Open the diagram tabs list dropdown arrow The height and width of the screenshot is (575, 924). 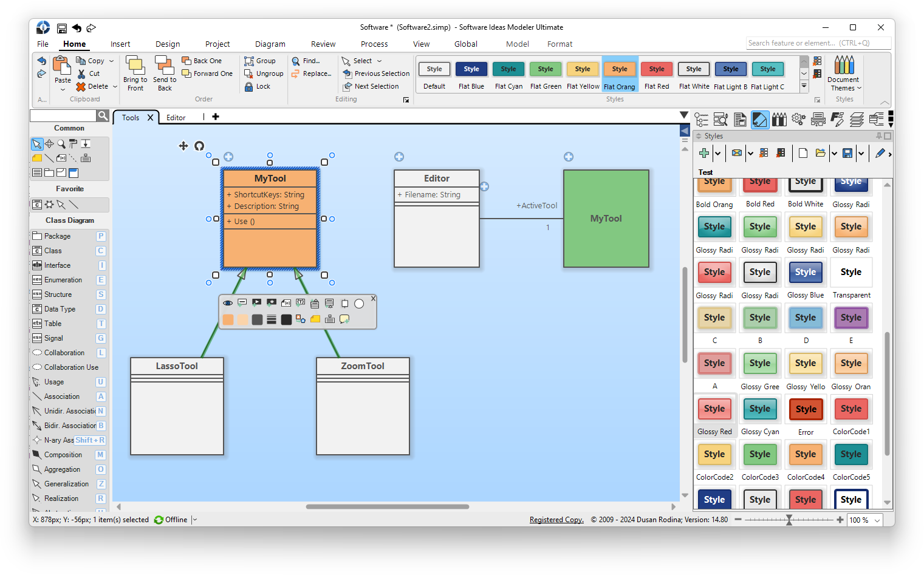684,115
